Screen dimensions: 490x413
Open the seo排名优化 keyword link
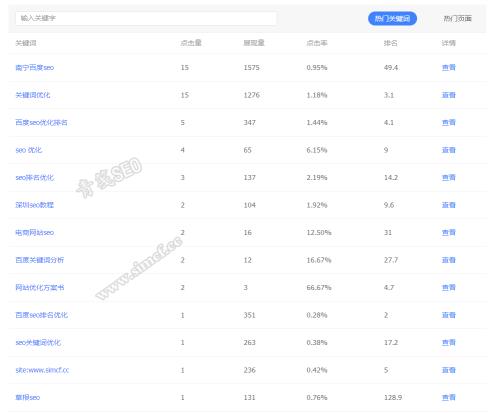click(x=35, y=178)
